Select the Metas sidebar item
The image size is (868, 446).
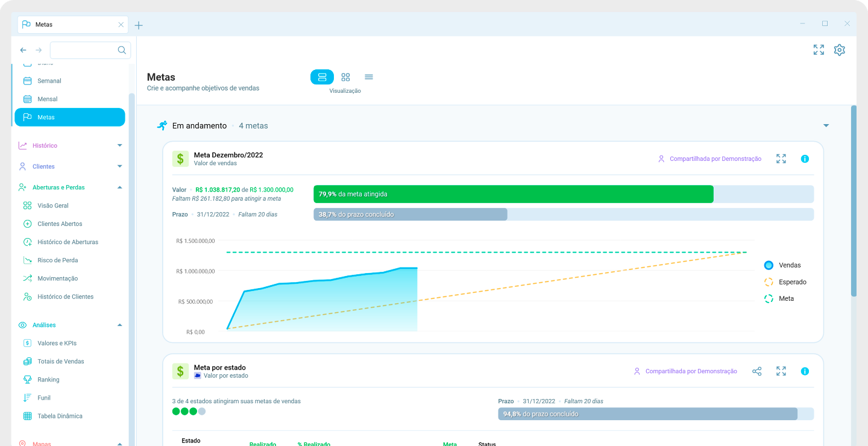(x=69, y=117)
